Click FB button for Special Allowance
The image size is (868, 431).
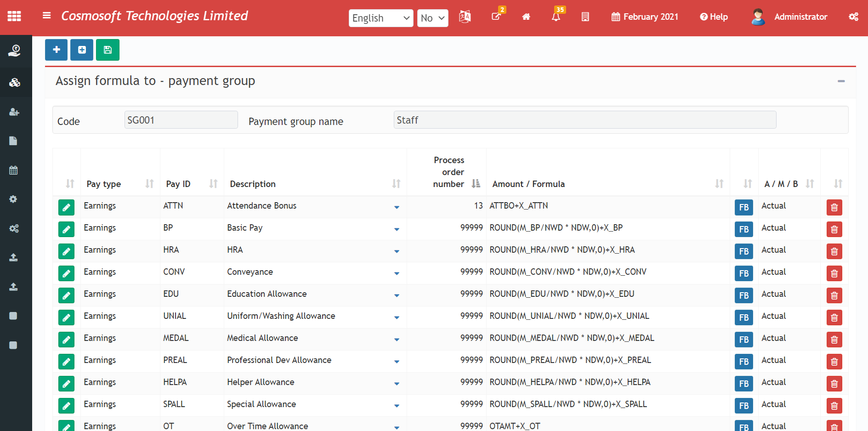point(743,406)
